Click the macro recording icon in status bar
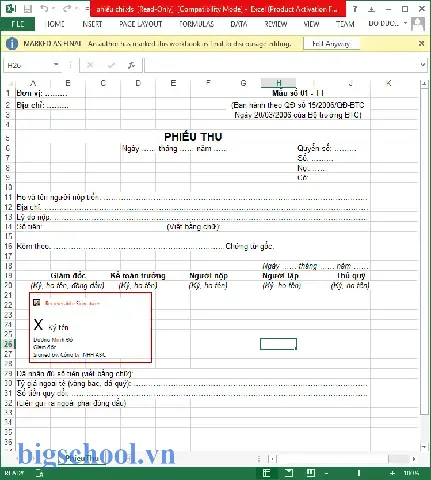This screenshot has height=480, width=431. [39, 473]
